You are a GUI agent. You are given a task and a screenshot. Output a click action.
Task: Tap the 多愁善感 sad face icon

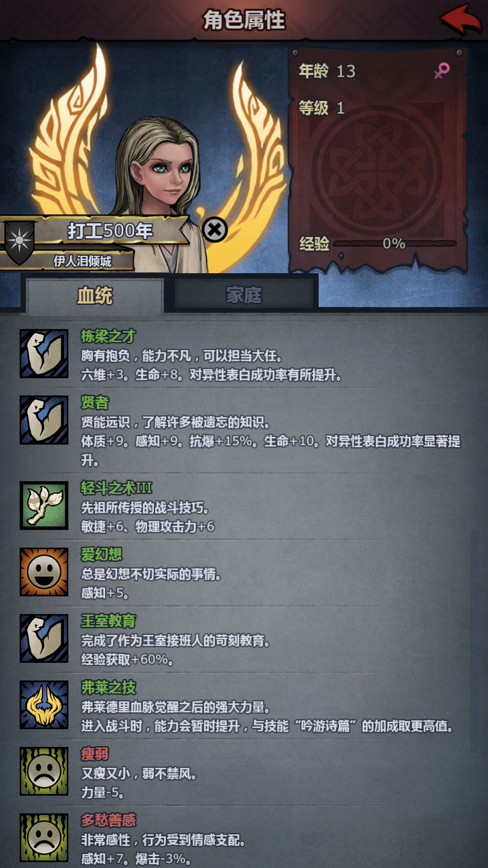pos(44,837)
